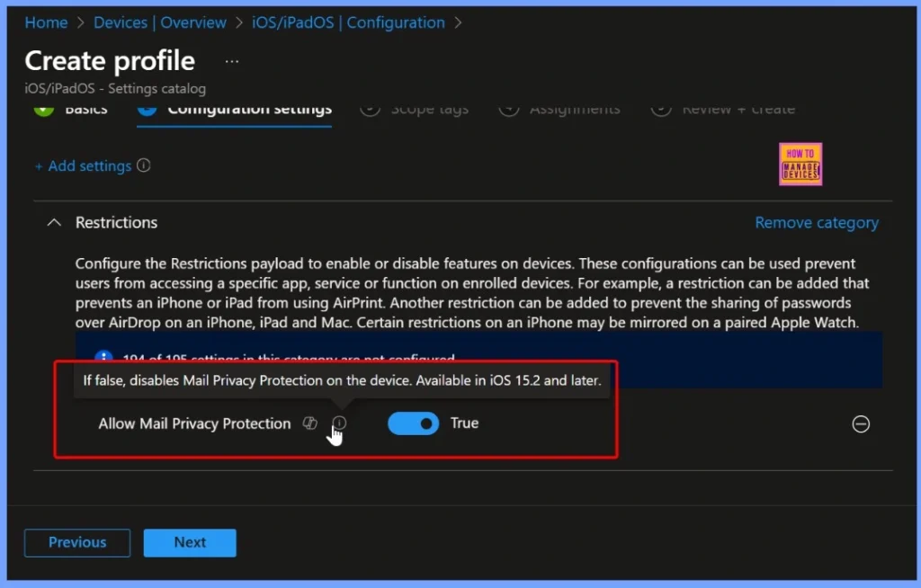The height and width of the screenshot is (588, 921).
Task: Click the Previous button
Action: (76, 542)
